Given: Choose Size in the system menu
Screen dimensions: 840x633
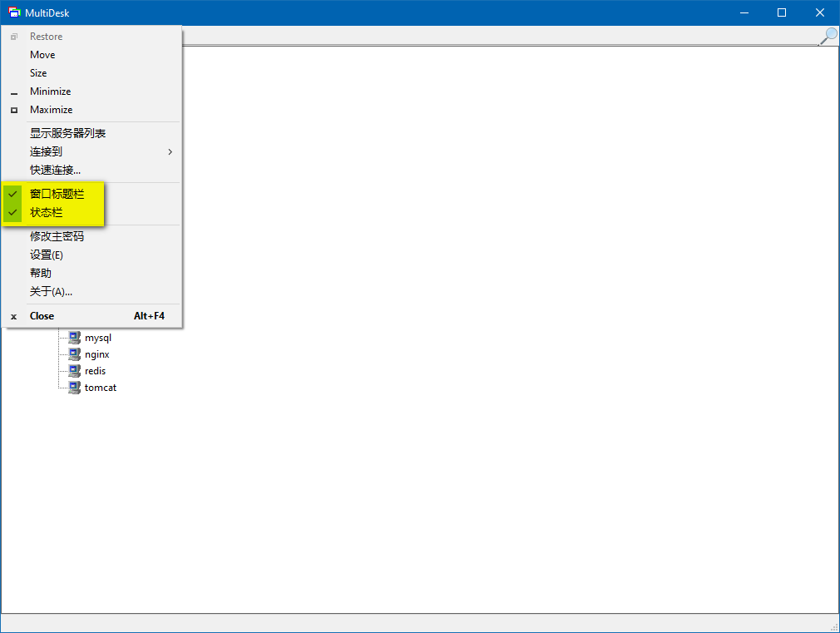Looking at the screenshot, I should click(38, 73).
